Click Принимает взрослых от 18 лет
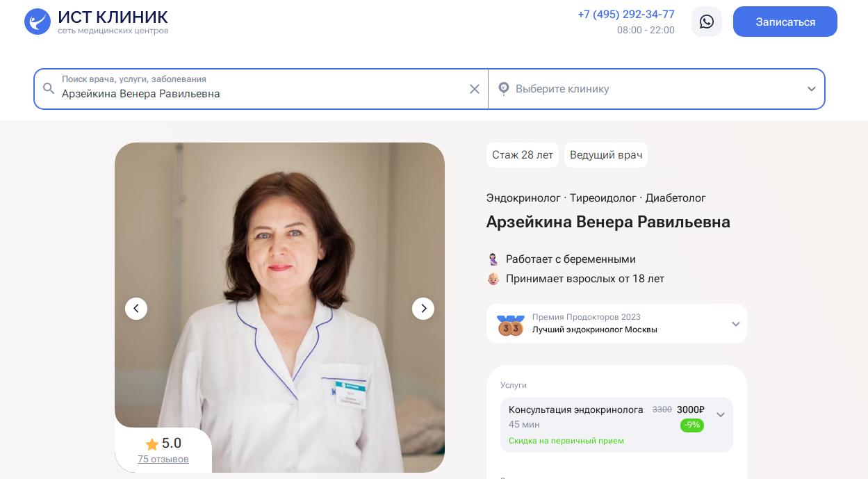 pos(585,279)
